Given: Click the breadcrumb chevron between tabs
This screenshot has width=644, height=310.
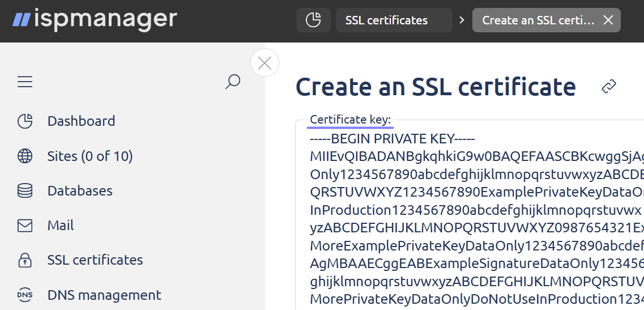Looking at the screenshot, I should tap(462, 20).
